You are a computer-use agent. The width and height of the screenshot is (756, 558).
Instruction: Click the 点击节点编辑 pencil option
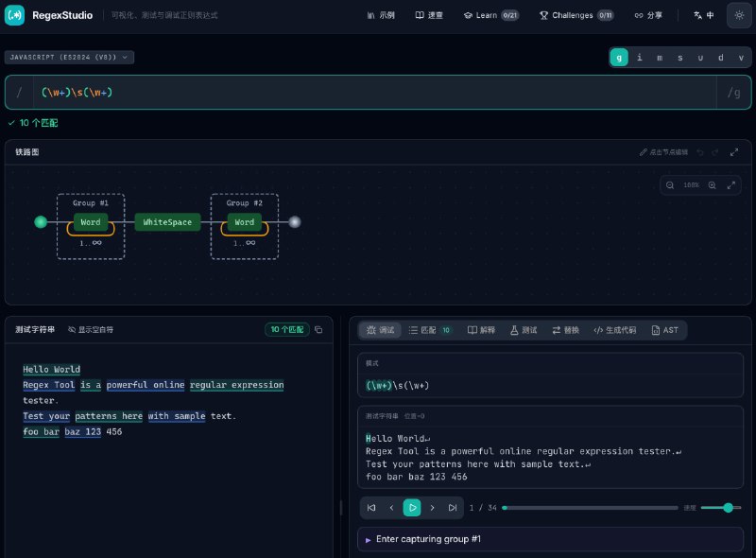[663, 152]
